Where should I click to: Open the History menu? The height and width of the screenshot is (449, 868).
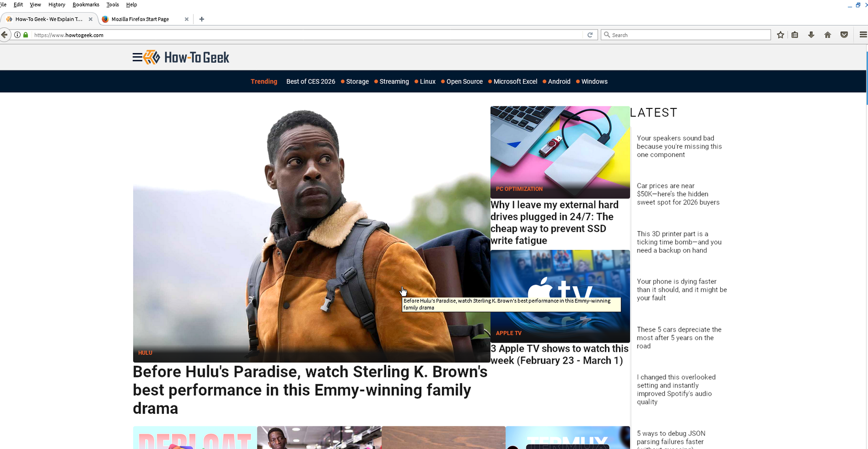(x=57, y=4)
